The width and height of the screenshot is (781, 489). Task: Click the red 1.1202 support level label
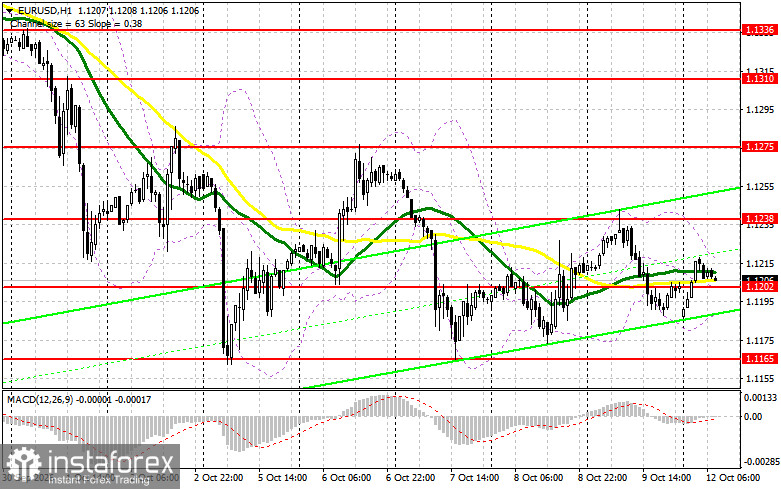click(760, 287)
